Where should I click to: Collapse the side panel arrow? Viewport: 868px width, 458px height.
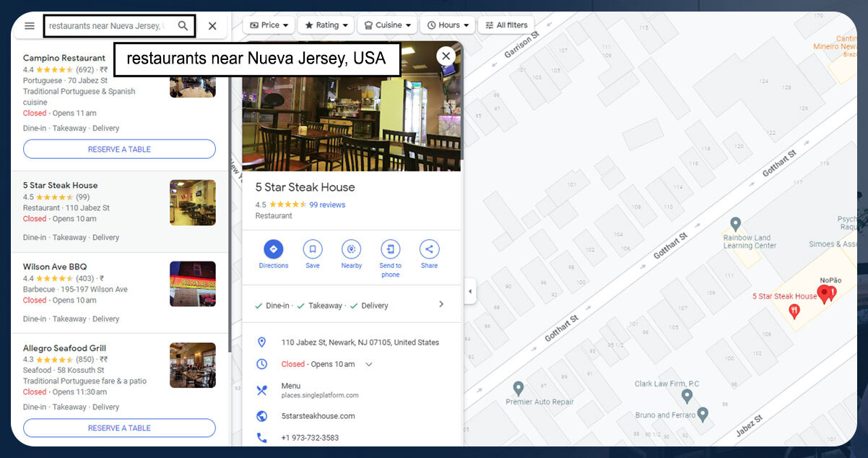tap(470, 292)
